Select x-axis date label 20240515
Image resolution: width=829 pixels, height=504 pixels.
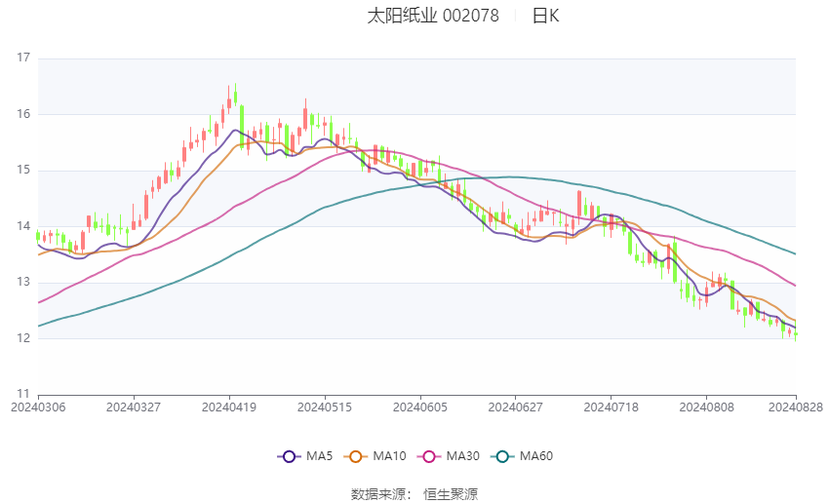pyautogui.click(x=325, y=407)
